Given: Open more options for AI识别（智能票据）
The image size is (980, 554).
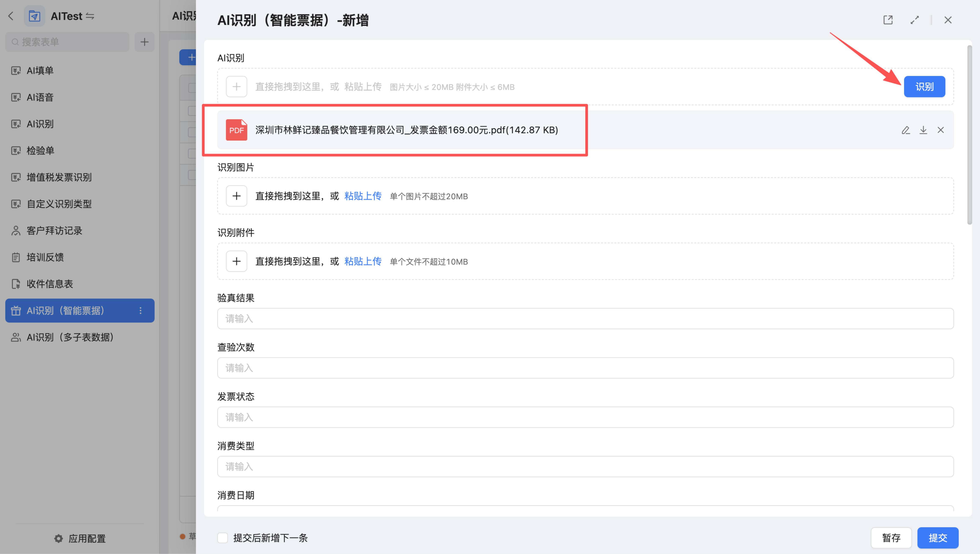Looking at the screenshot, I should click(140, 310).
